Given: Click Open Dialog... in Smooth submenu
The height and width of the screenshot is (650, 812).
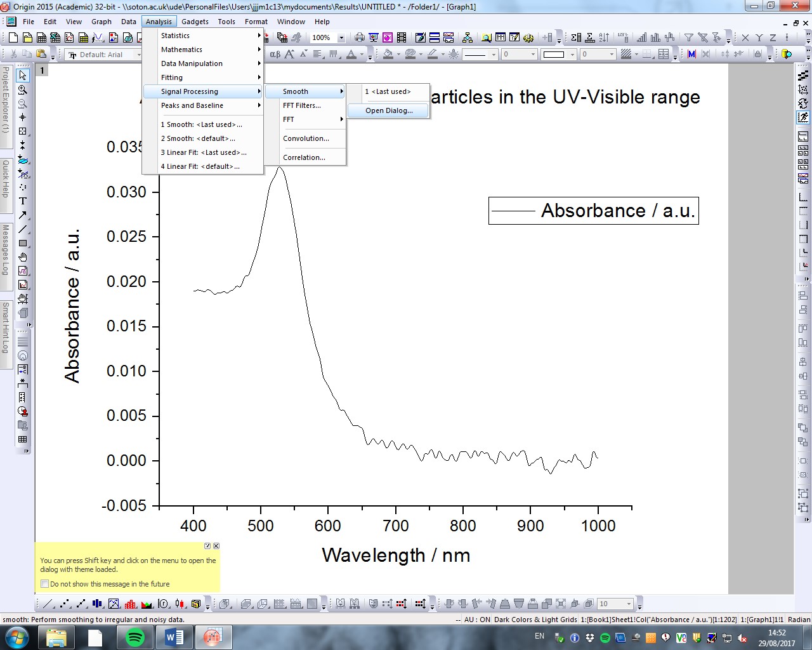Looking at the screenshot, I should [x=388, y=110].
